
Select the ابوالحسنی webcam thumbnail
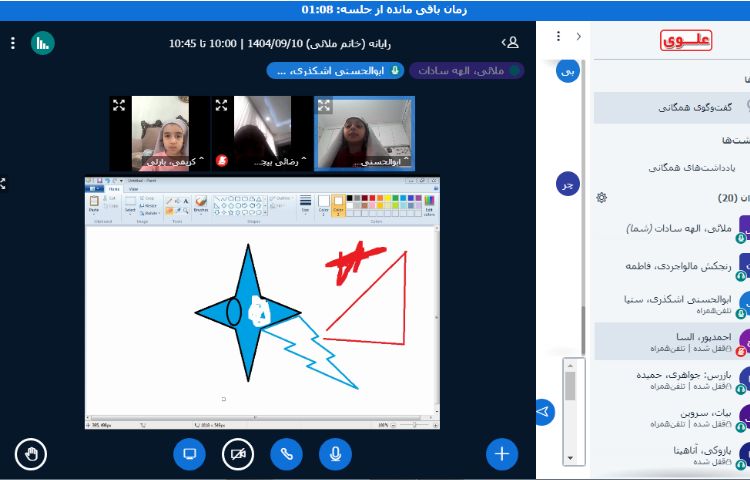pyautogui.click(x=364, y=133)
